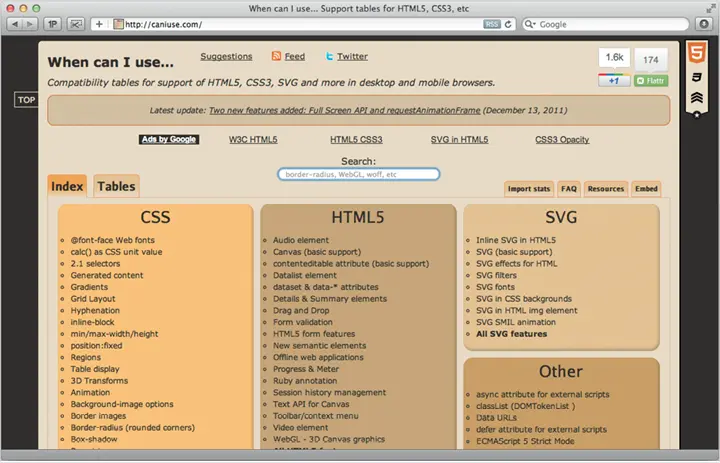Switch to the Index tab

point(67,186)
